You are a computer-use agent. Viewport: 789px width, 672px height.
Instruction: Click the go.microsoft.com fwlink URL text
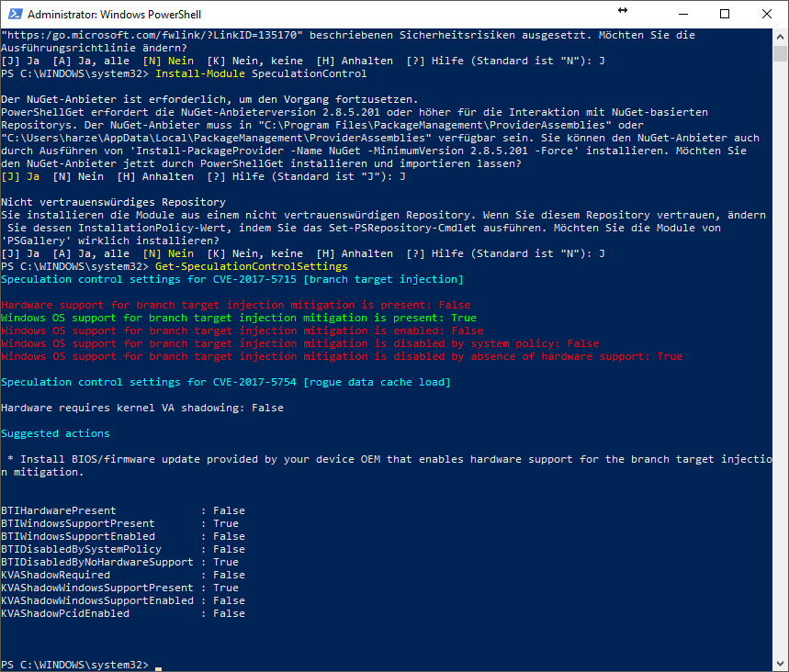click(152, 35)
